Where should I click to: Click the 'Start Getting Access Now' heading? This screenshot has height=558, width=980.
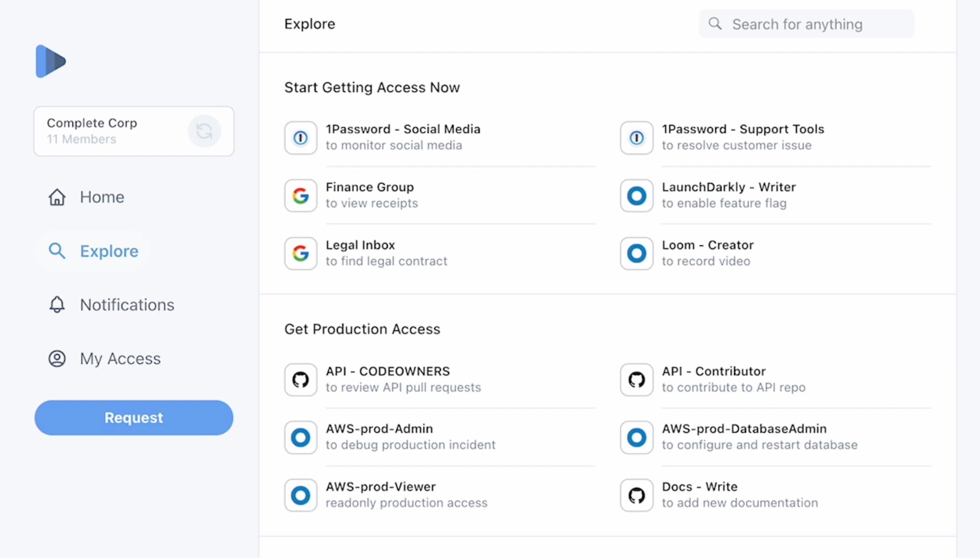(x=372, y=88)
